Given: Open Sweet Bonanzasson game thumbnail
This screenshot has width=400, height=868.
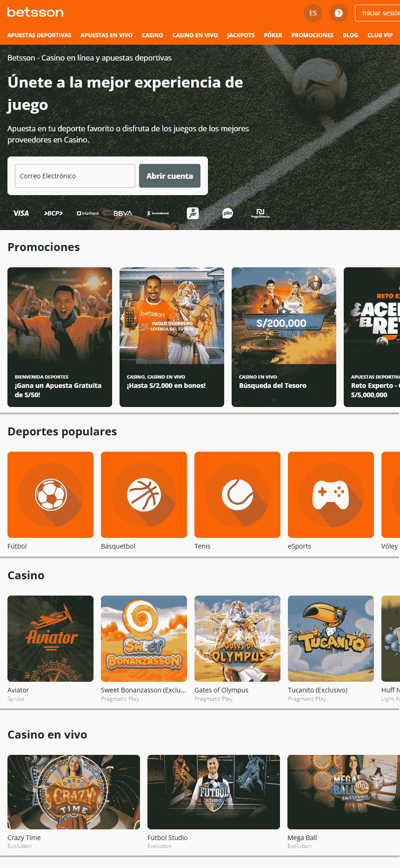Looking at the screenshot, I should [144, 638].
